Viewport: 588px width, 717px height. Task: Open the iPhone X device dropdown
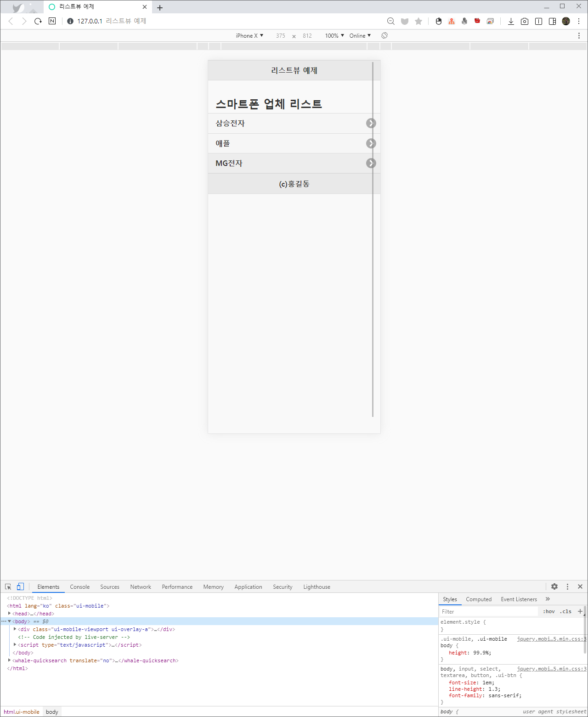(249, 35)
